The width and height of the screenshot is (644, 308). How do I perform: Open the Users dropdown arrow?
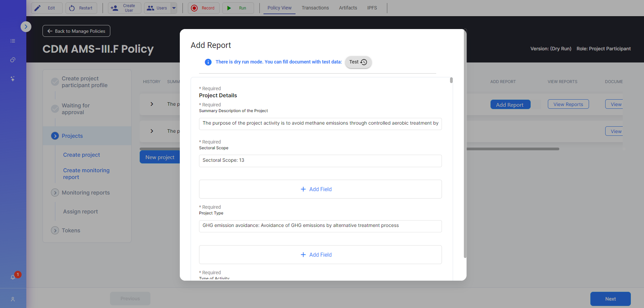174,8
